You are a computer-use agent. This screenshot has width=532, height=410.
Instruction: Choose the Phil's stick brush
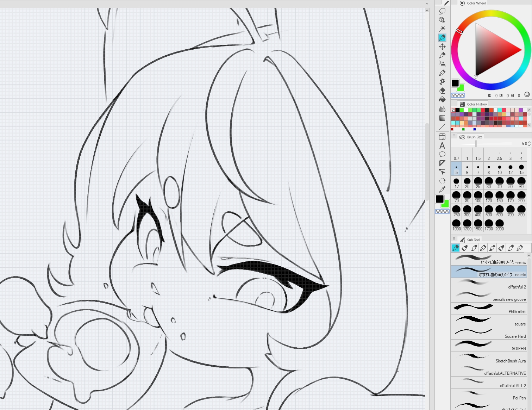(x=489, y=309)
